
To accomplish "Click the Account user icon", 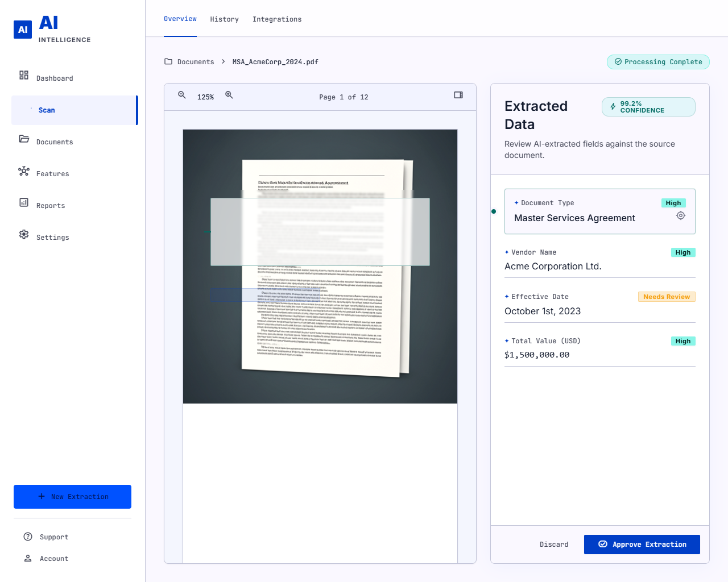I will point(28,558).
